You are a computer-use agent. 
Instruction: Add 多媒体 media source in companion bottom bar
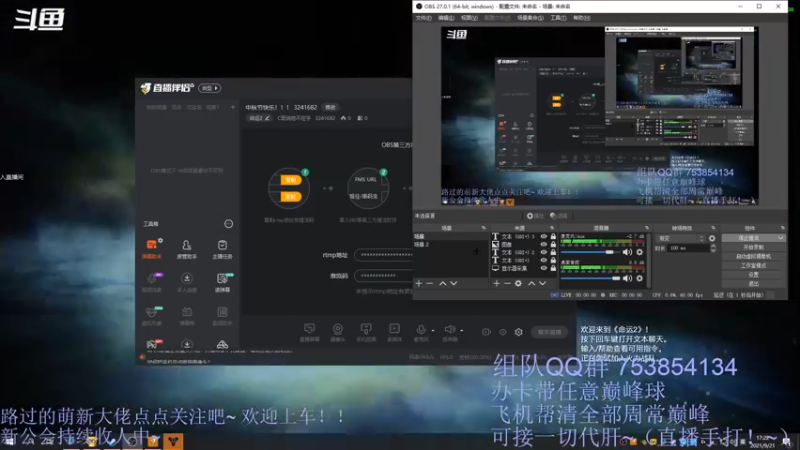point(394,332)
